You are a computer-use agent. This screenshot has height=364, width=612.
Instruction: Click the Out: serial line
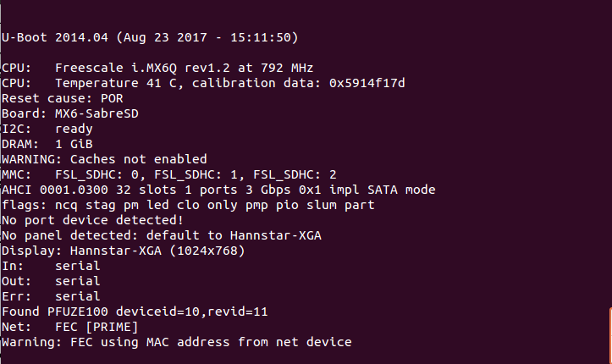point(51,281)
